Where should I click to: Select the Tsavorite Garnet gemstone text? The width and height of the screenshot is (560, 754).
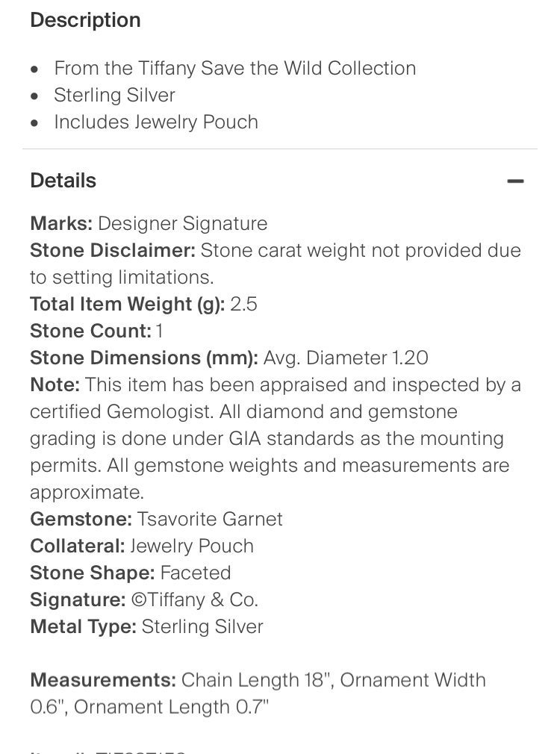210,520
